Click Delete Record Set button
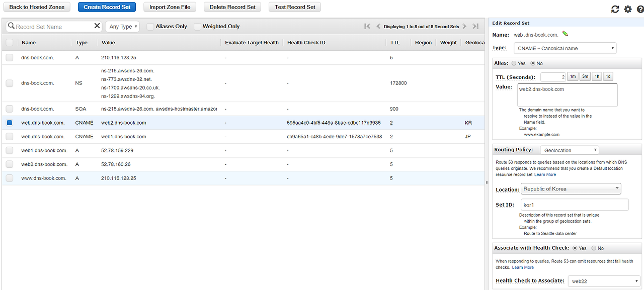This screenshot has height=290, width=644. tap(232, 7)
